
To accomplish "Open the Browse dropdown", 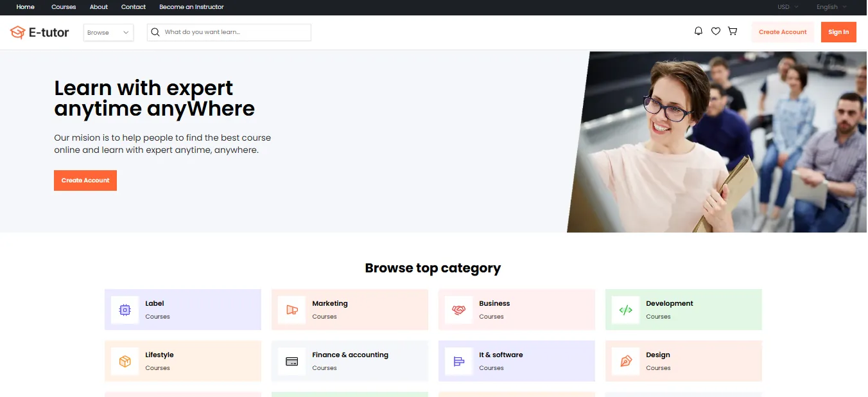I will coord(108,33).
